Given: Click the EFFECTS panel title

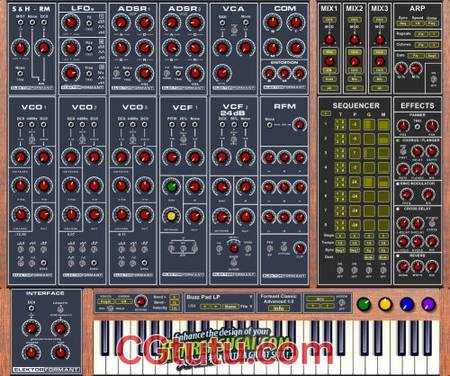Looking at the screenshot, I should (x=417, y=106).
